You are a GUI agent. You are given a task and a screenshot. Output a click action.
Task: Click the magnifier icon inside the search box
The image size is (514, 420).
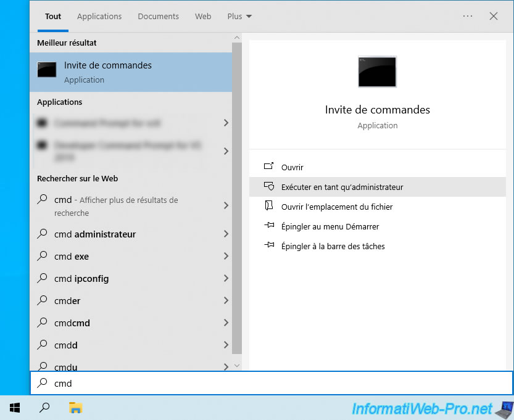(x=43, y=382)
